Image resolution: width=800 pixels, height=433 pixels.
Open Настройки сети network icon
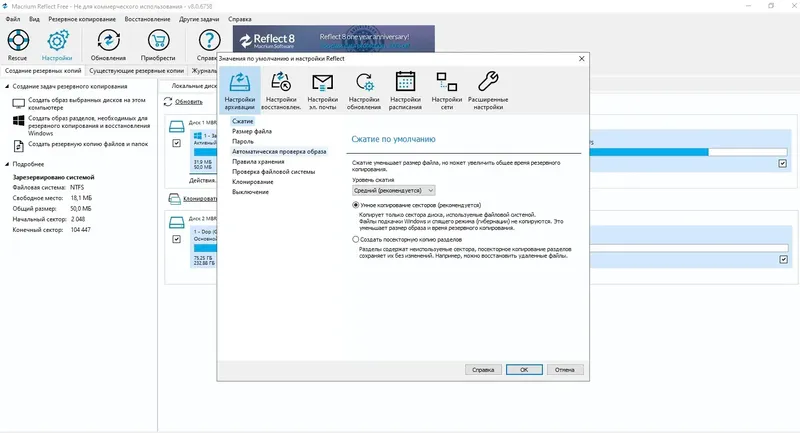(446, 90)
